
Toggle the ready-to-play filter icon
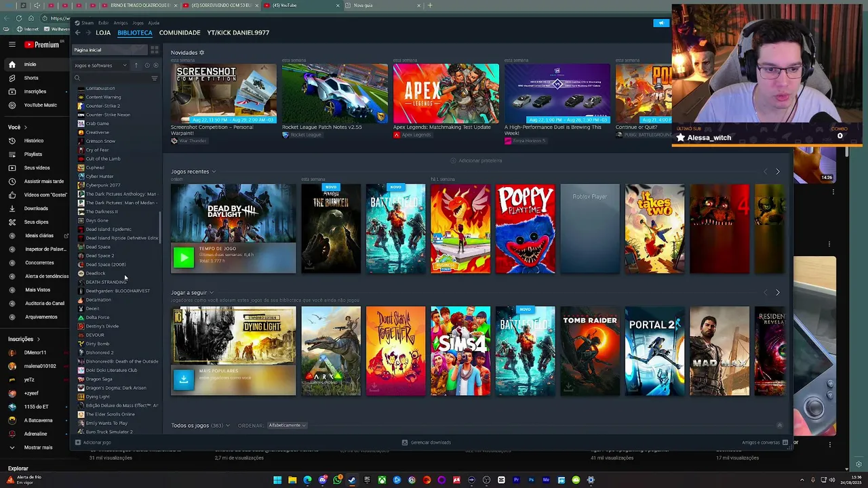click(x=156, y=66)
